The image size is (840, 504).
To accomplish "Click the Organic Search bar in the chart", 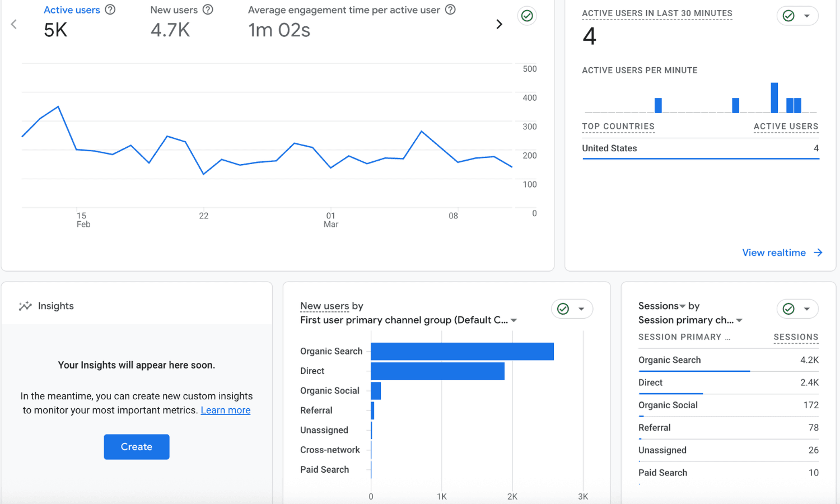I will tap(461, 351).
